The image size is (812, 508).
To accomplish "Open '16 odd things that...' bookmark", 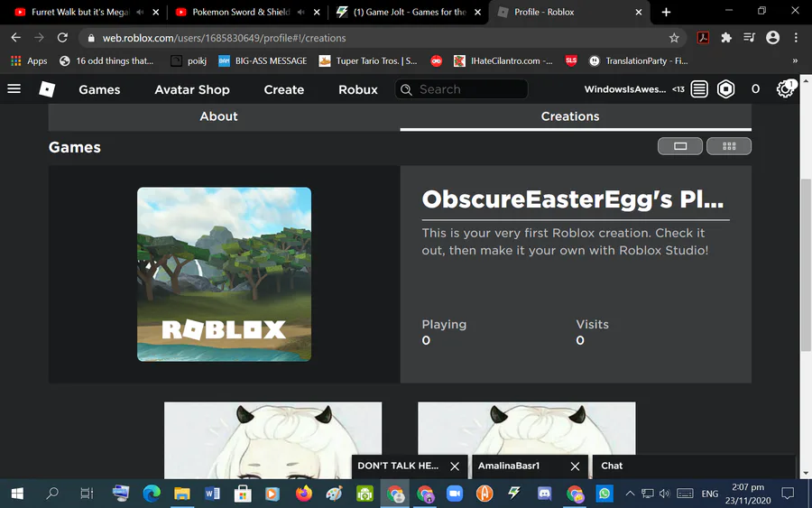I will 106,60.
